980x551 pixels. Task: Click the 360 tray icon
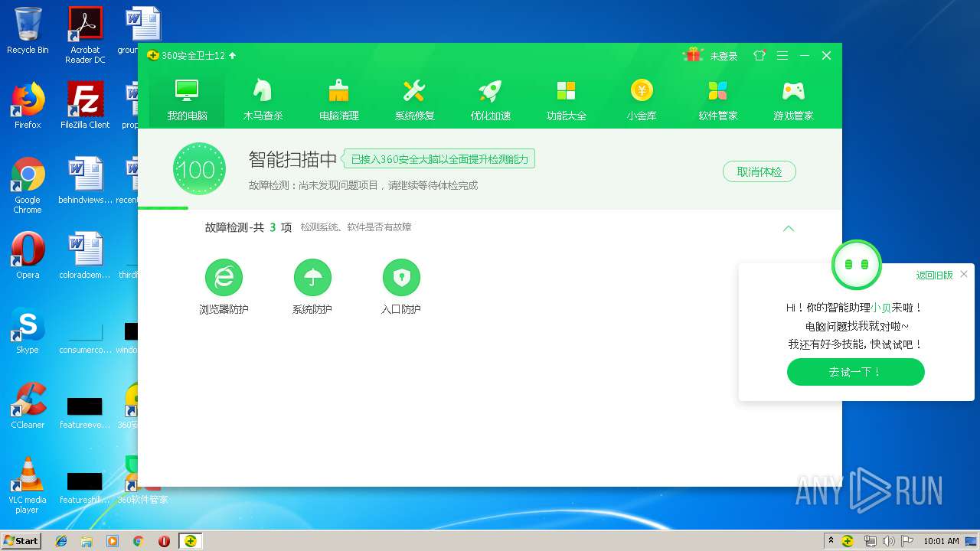pyautogui.click(x=848, y=541)
